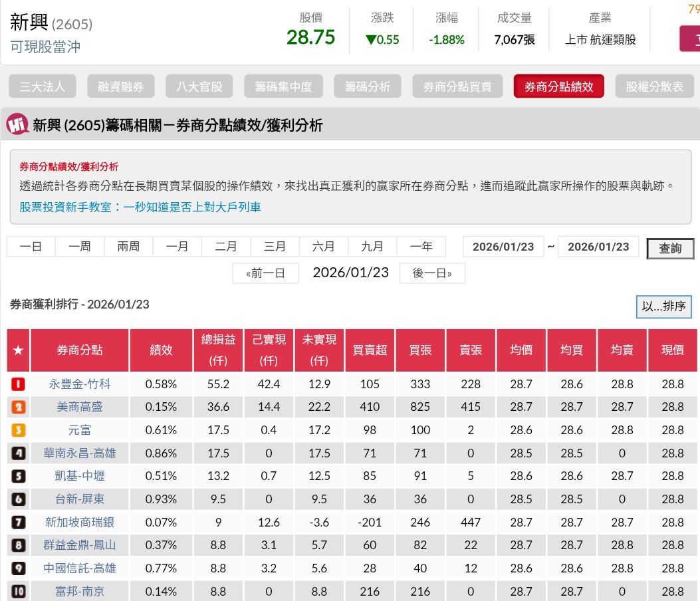Screen dimensions: 700x601
Task: Select the 一月 time range option
Action: pyautogui.click(x=177, y=247)
